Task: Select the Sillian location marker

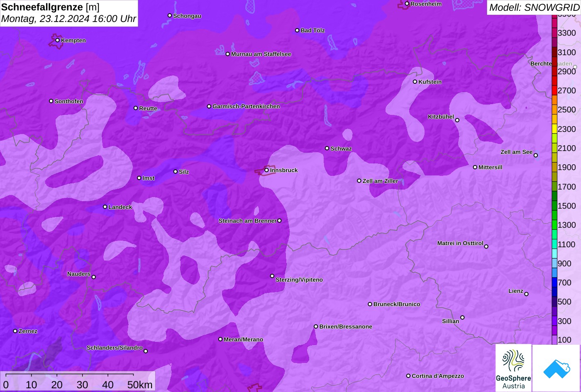Action: point(462,318)
